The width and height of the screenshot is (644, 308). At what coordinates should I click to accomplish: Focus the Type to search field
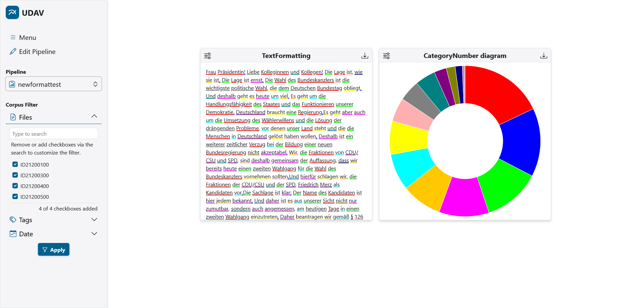pos(54,134)
